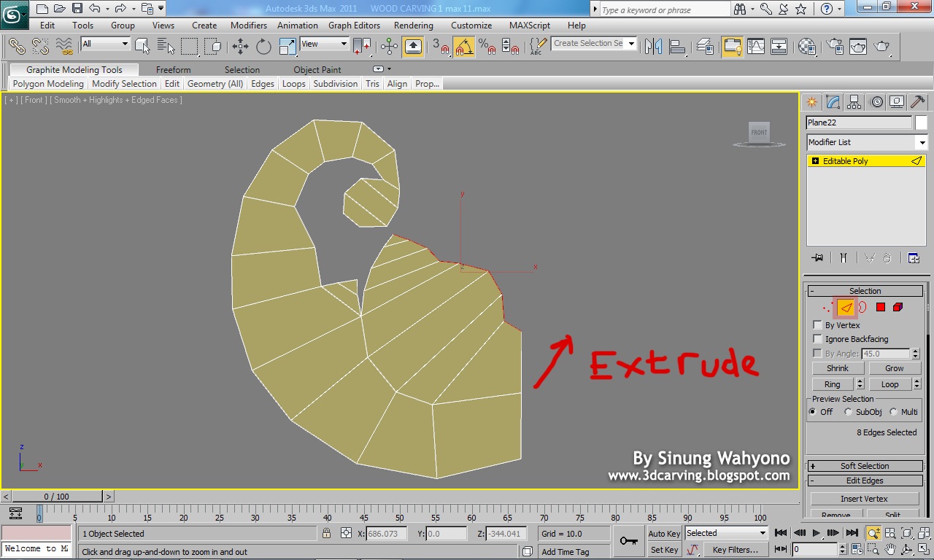Switch to the Freeform ribbon tab
This screenshot has height=560, width=934.
173,69
